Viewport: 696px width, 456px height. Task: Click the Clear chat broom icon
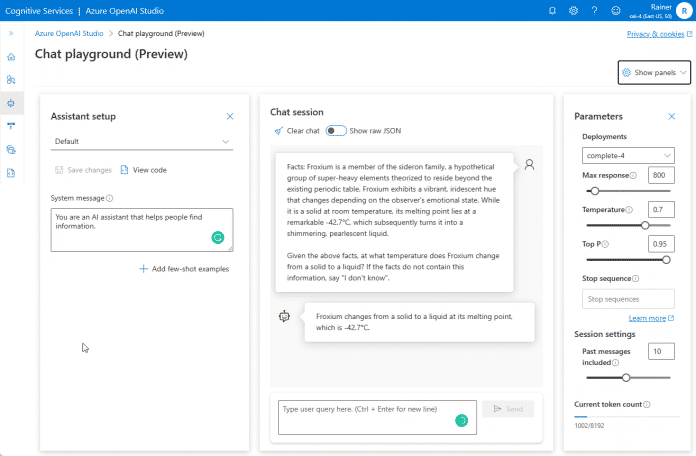click(x=277, y=131)
